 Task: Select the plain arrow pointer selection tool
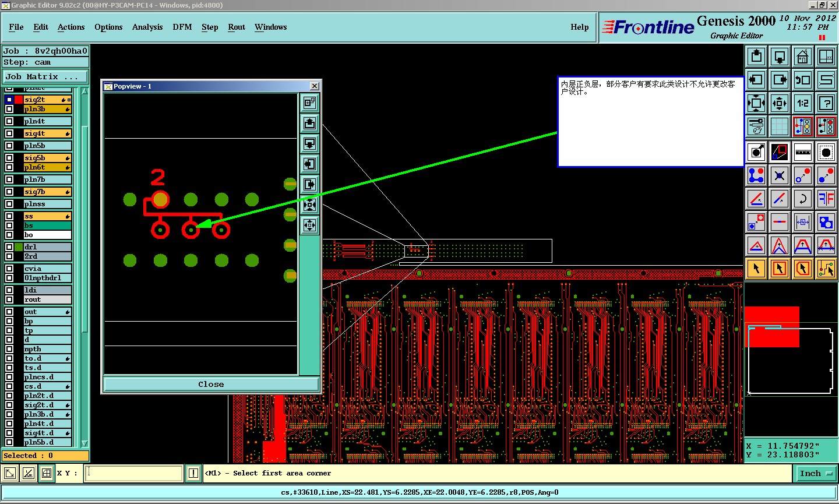(756, 269)
